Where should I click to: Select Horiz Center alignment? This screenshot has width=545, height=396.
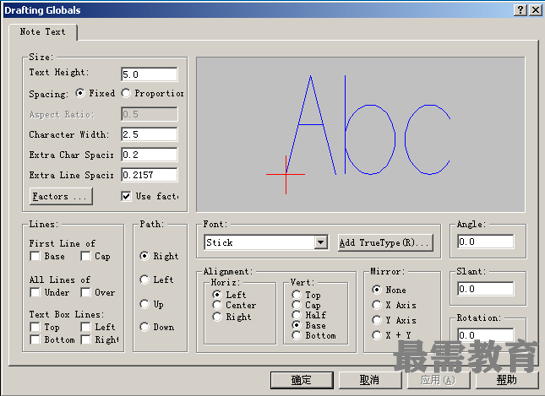[x=217, y=305]
